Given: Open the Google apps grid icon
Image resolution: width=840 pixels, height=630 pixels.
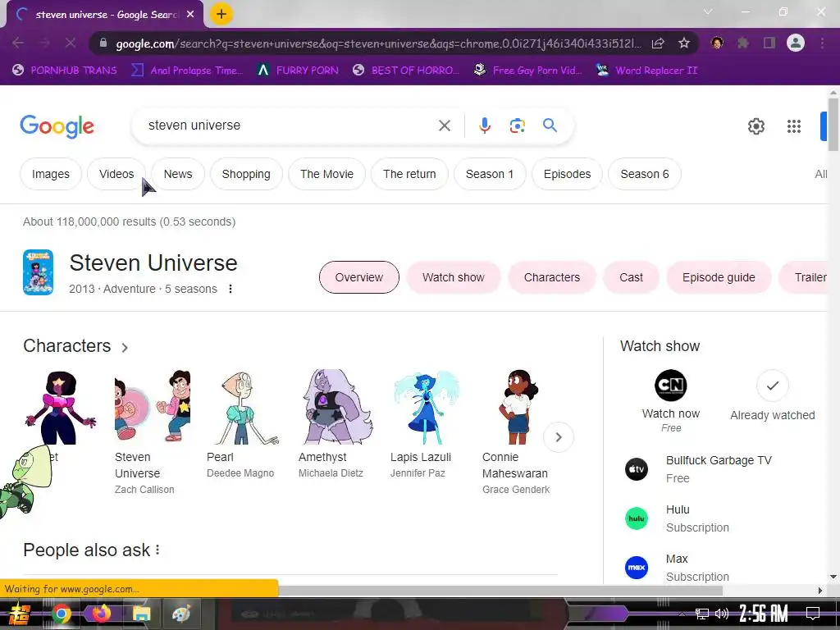Looking at the screenshot, I should point(794,126).
